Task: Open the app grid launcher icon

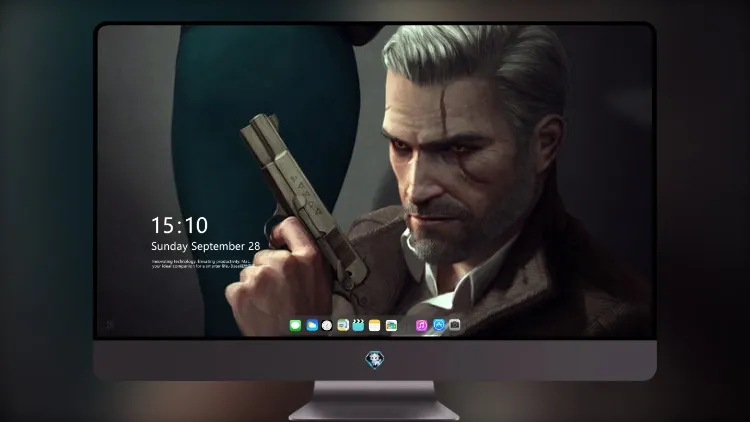Action: 110,325
